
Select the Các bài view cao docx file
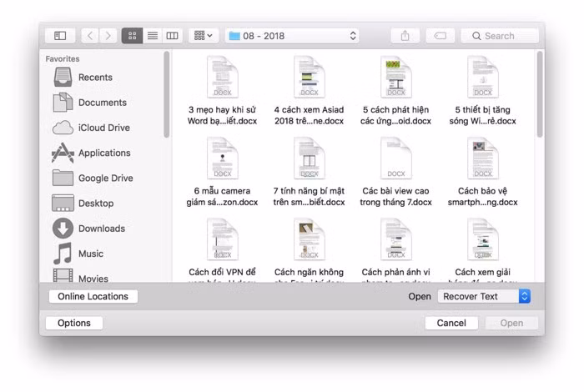tap(395, 171)
